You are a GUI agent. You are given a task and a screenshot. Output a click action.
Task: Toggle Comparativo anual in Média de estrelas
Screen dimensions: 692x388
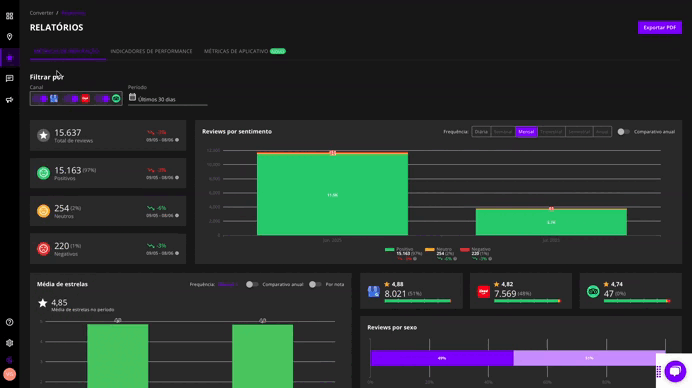252,284
